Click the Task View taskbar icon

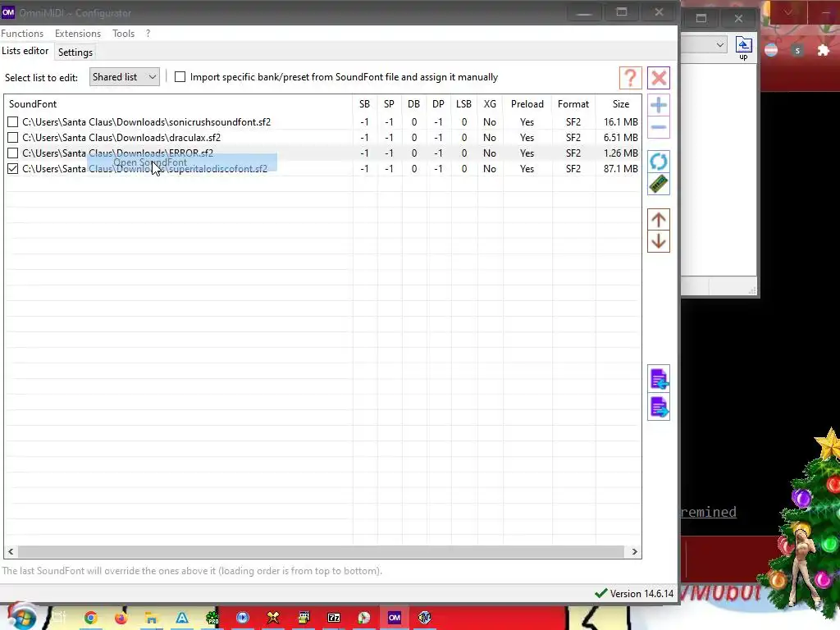point(59,618)
